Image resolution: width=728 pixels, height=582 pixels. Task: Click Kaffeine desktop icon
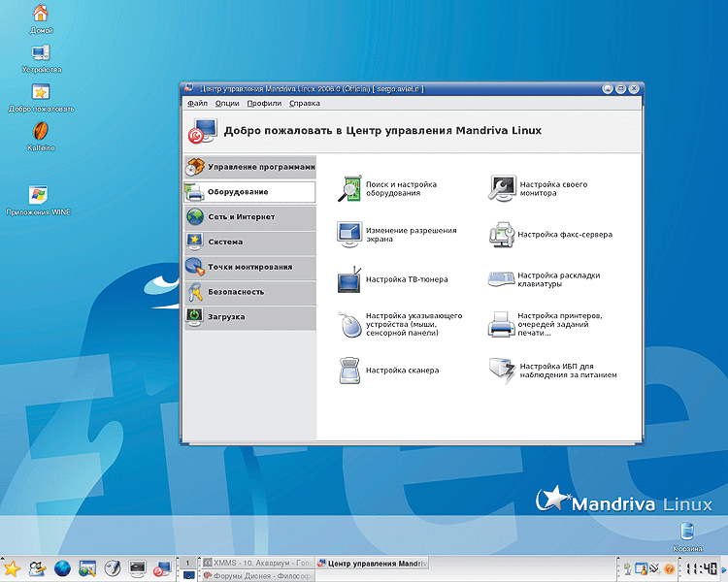41,138
